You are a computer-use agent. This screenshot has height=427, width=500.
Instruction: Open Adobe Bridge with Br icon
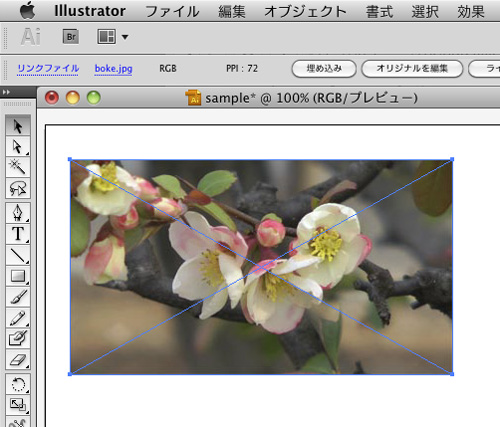point(71,36)
